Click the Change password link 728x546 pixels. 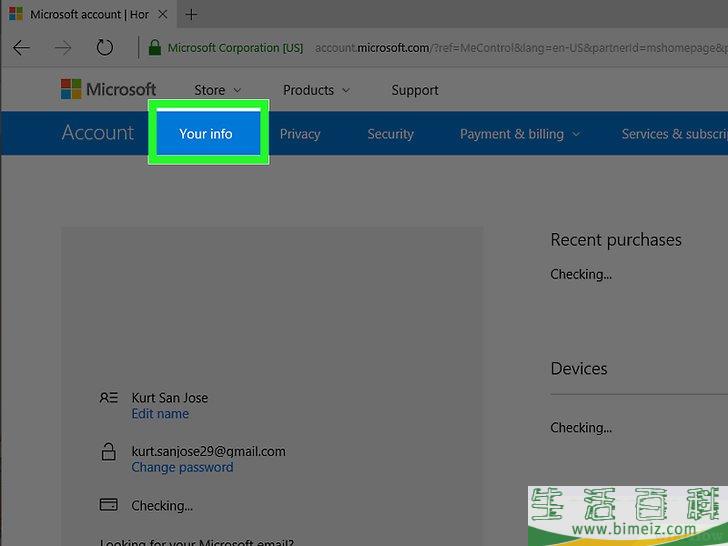(182, 467)
